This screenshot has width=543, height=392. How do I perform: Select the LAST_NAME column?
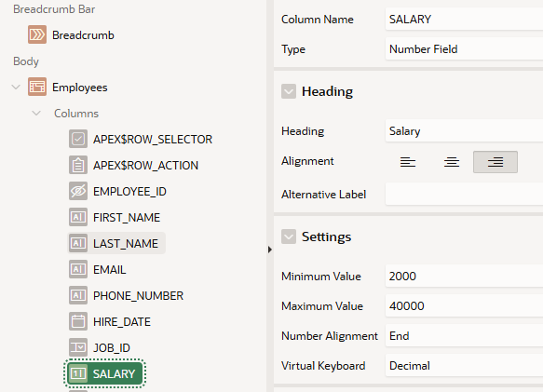point(126,243)
